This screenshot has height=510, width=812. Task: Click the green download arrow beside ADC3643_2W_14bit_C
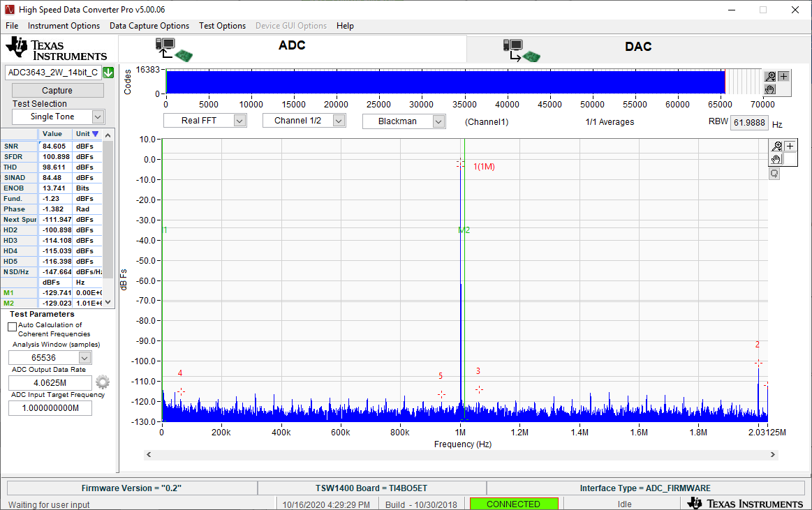[x=108, y=72]
